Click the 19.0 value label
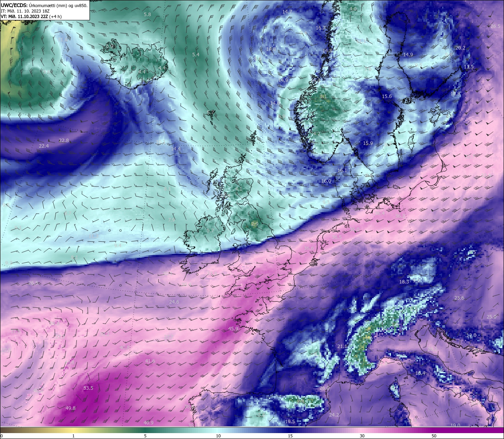This screenshot has height=439, width=504. pyautogui.click(x=455, y=426)
